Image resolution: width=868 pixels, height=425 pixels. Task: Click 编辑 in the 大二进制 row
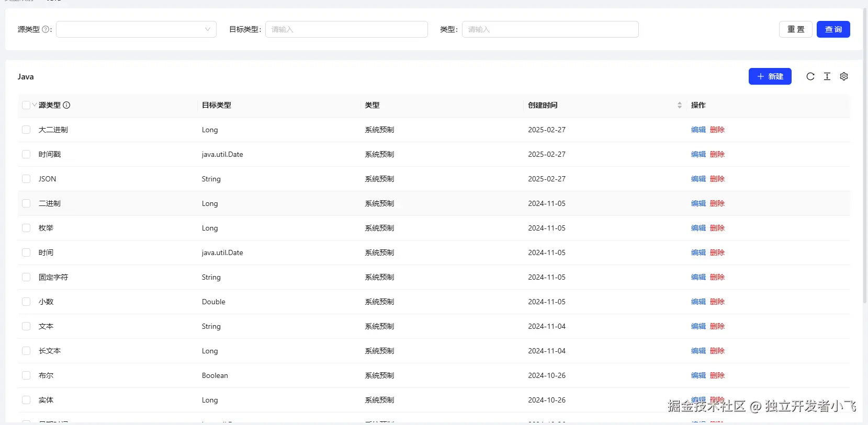698,130
